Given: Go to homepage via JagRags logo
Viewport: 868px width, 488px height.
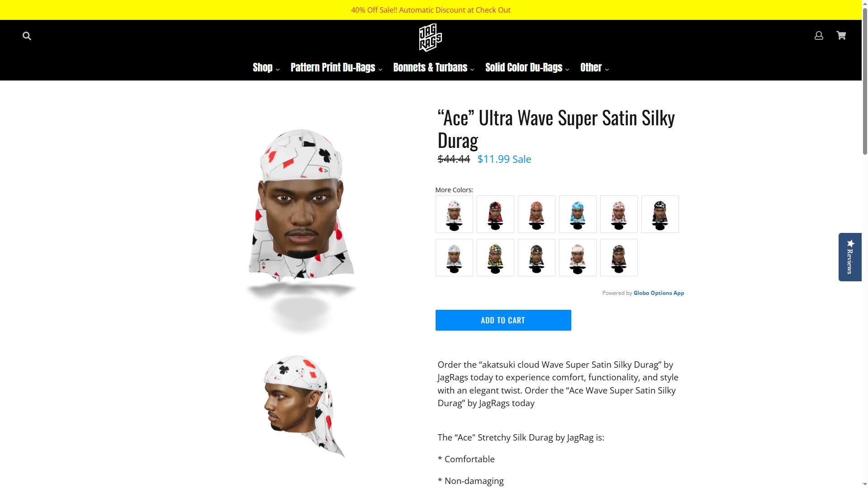Looking at the screenshot, I should point(430,38).
